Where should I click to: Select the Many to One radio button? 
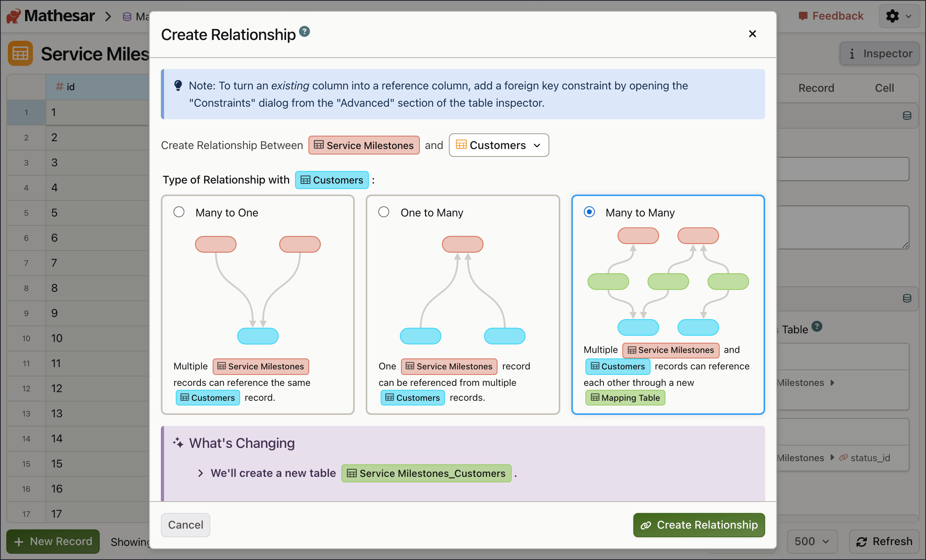click(x=179, y=212)
